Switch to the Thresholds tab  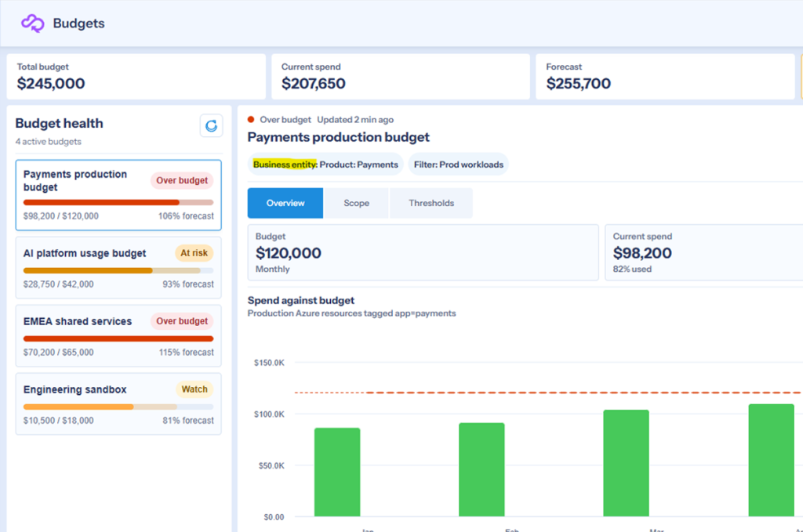point(431,203)
